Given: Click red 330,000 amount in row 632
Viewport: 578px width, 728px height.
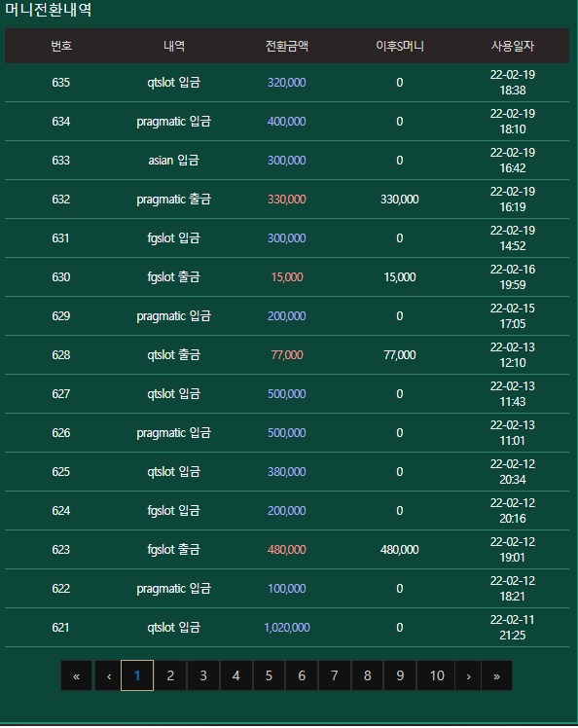Looking at the screenshot, I should point(287,200).
